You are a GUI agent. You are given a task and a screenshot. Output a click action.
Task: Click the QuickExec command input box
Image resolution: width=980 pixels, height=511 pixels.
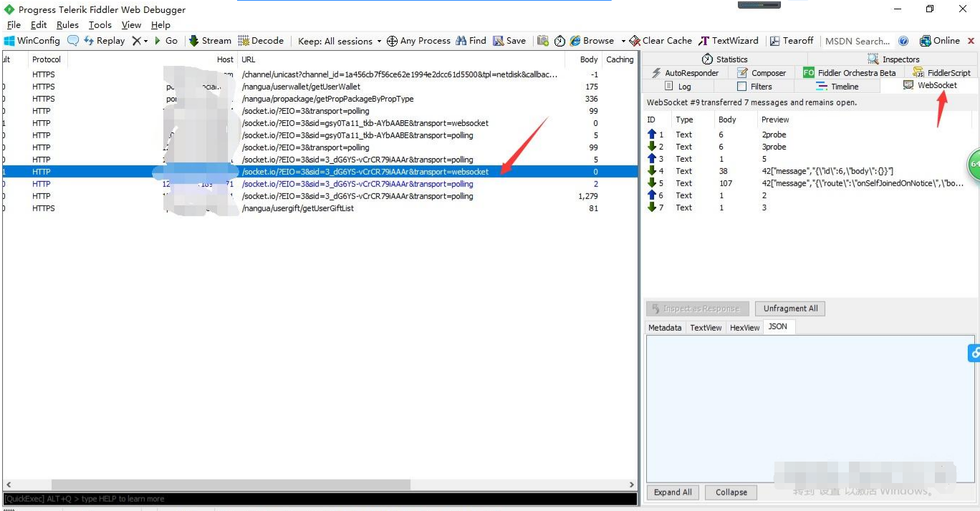320,499
